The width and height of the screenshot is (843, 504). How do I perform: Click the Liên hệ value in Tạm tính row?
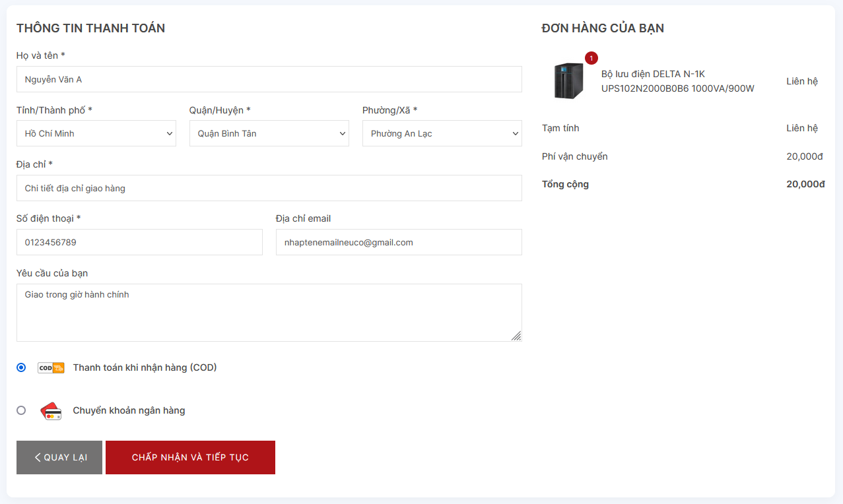802,128
